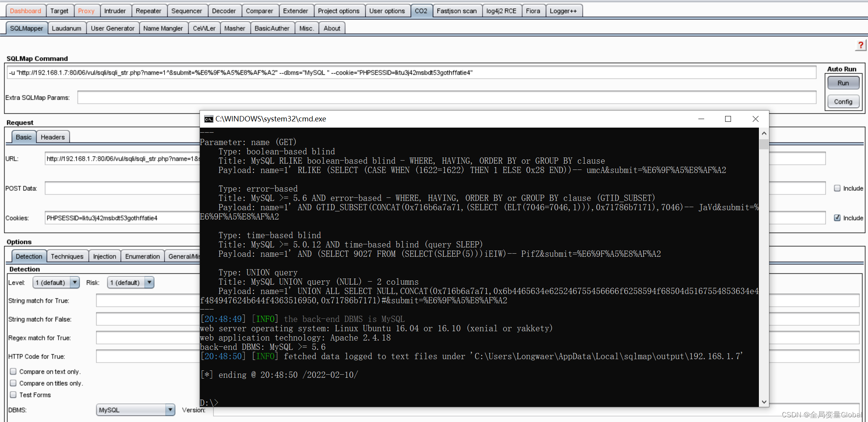Open the Target tab
This screenshot has width=868, height=422.
[59, 11]
